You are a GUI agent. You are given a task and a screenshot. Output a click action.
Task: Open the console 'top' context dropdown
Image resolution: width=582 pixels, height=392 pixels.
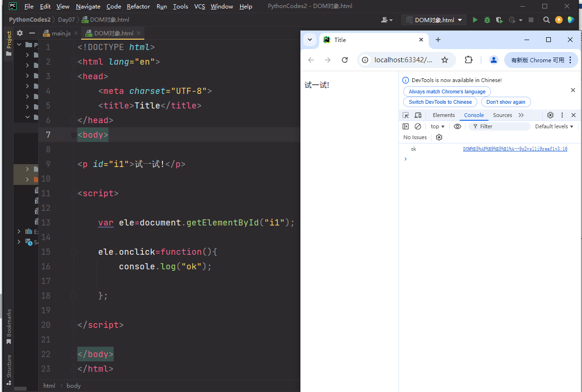[438, 126]
